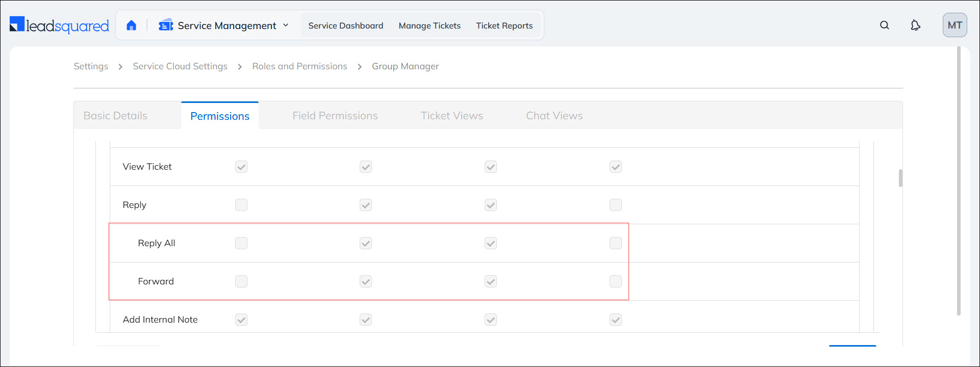Click the Forward row label

click(x=156, y=281)
